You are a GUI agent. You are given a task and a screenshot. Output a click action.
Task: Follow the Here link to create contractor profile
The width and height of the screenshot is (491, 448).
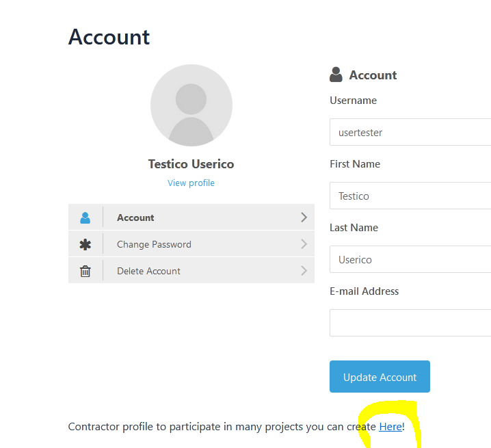pos(390,427)
